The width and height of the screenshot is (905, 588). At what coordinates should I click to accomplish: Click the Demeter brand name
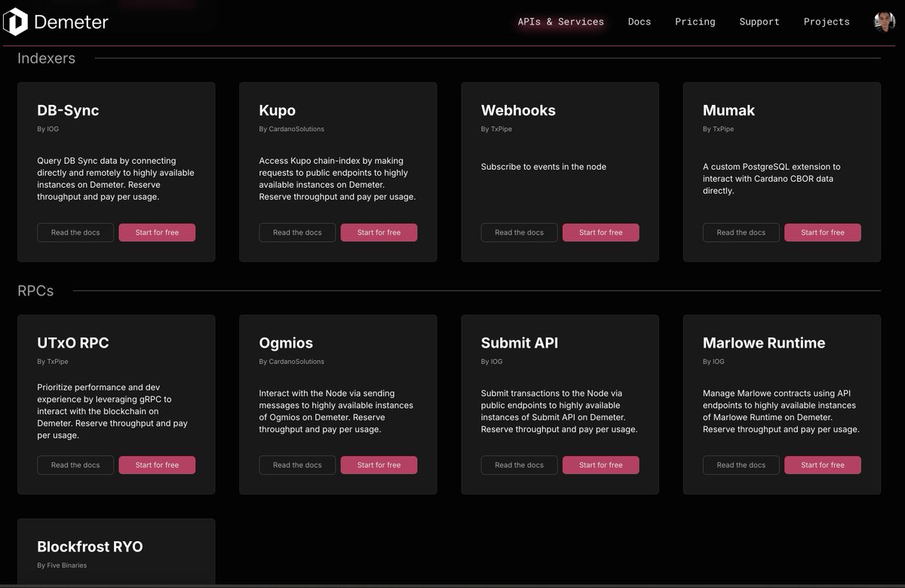click(71, 23)
